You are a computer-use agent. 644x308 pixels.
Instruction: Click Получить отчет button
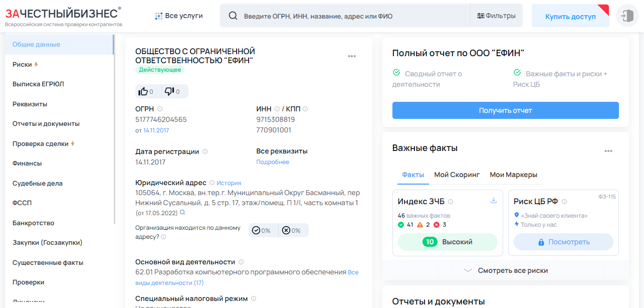pos(505,110)
